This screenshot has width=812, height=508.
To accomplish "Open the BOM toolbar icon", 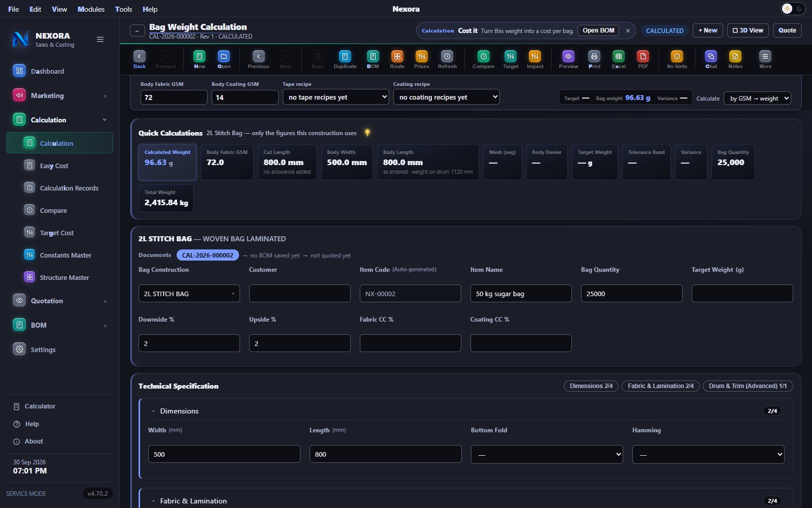I will coord(373,56).
